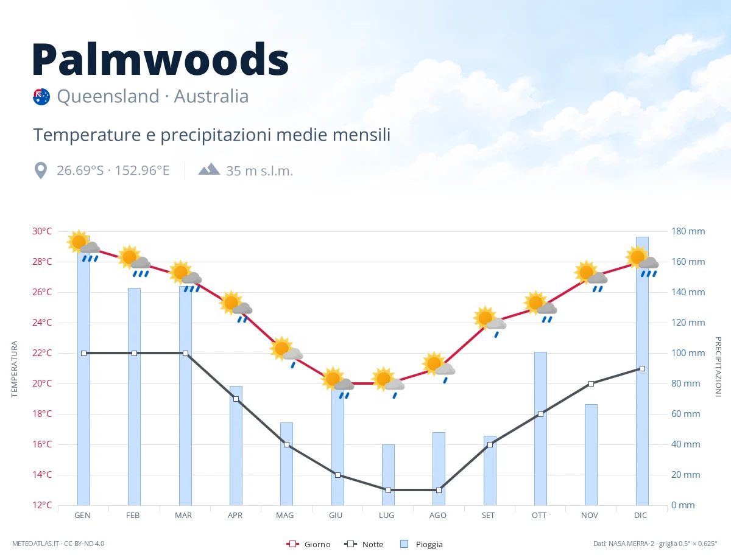Click the 12°C axis label
Viewport: 731px width, 560px height.
click(42, 505)
